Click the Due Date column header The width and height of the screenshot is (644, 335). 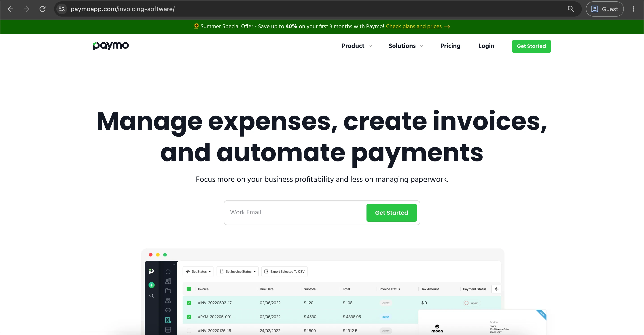pyautogui.click(x=267, y=289)
